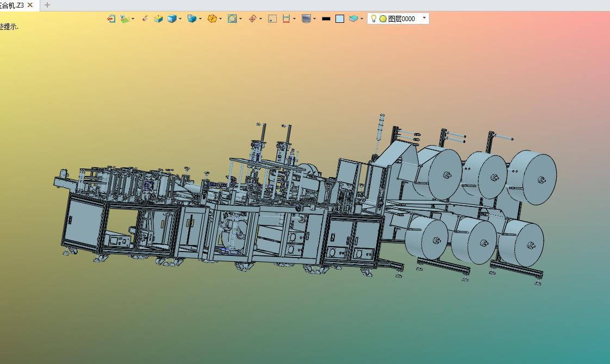610x364 pixels.
Task: Click the green stacked layers icon
Action: click(x=353, y=18)
